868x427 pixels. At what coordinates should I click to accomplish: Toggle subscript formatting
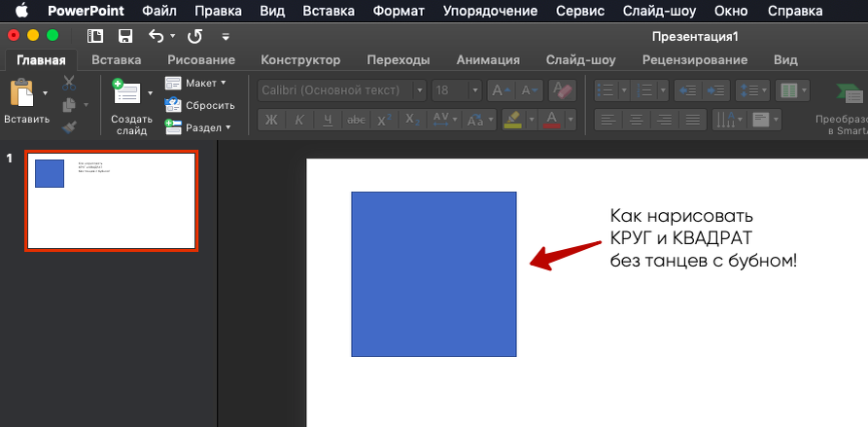(x=413, y=120)
